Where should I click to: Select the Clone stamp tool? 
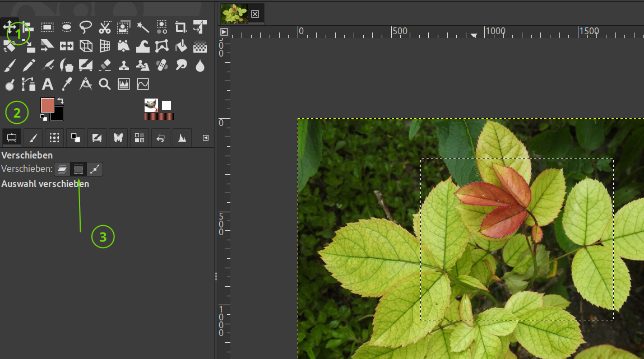click(x=124, y=65)
